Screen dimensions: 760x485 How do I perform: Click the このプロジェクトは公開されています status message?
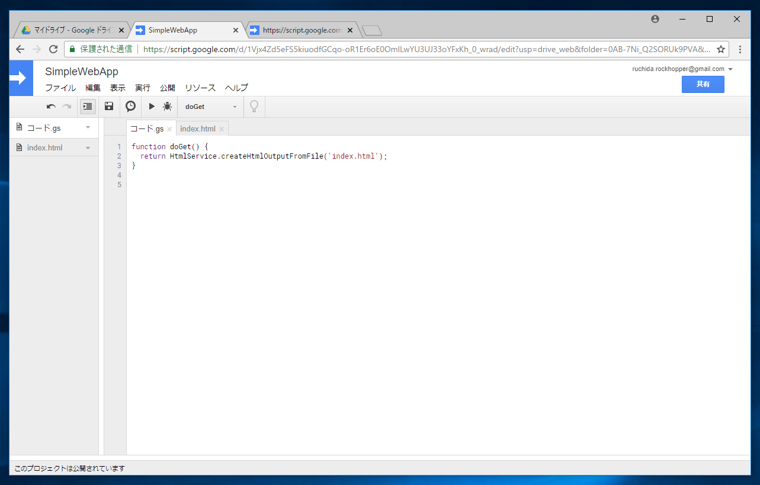click(69, 469)
